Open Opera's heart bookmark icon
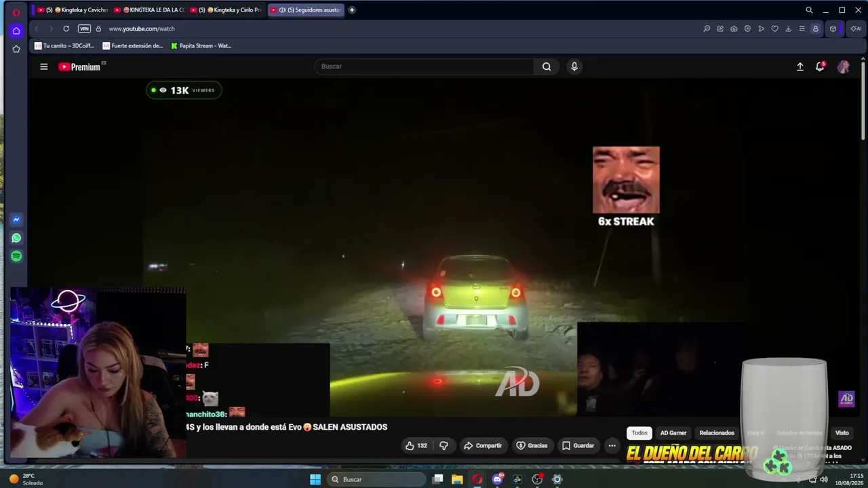The image size is (868, 488). [774, 28]
